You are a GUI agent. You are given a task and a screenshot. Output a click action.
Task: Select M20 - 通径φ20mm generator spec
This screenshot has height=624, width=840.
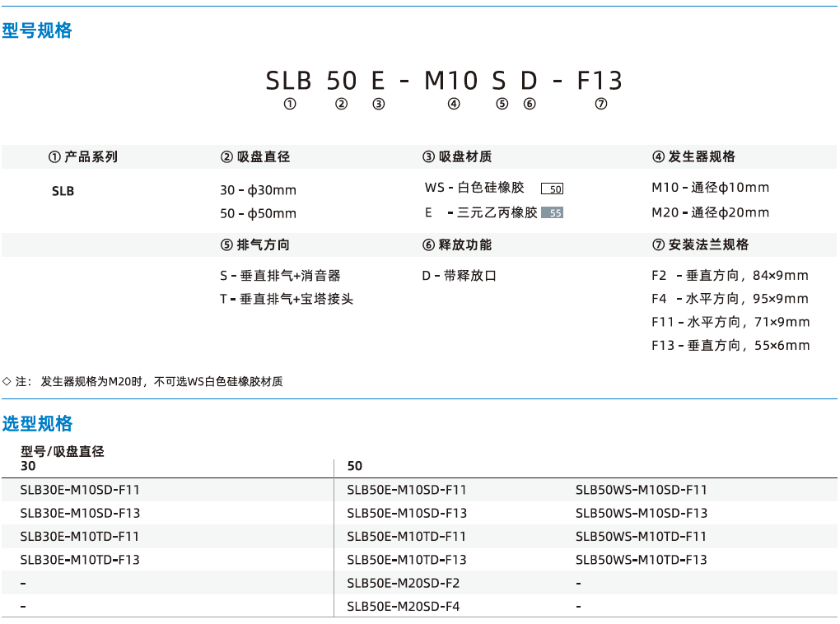click(x=711, y=212)
